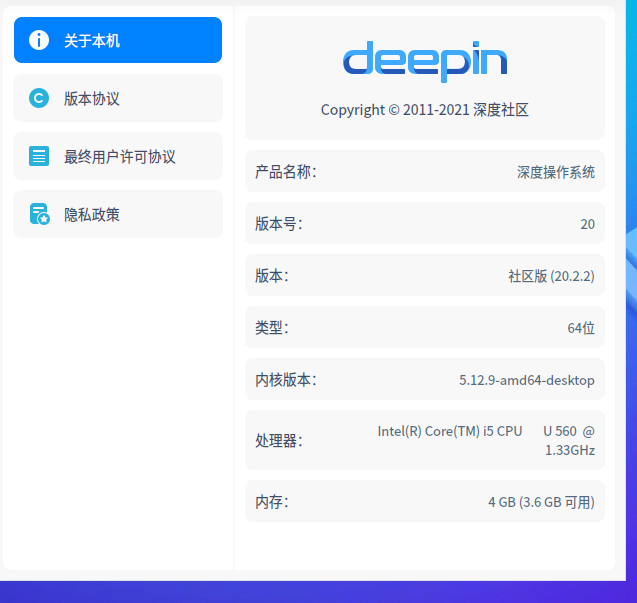637x603 pixels.
Task: Click the 产品名称 label
Action: click(286, 172)
